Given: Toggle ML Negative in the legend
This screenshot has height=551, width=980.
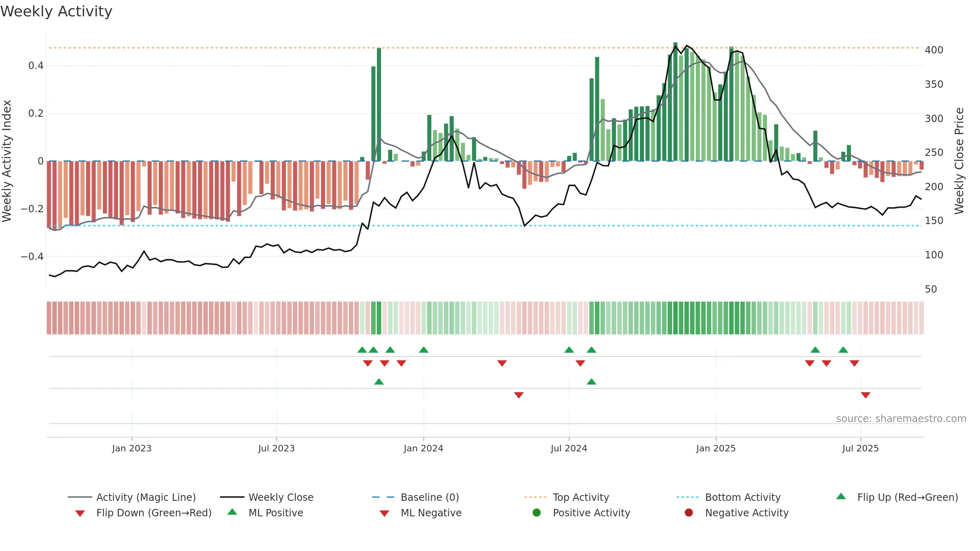Looking at the screenshot, I should (x=420, y=513).
